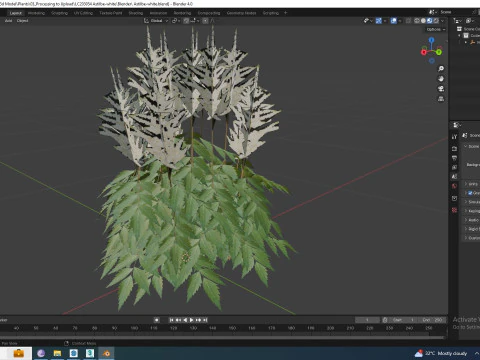Select material preview shading
The height and width of the screenshot is (360, 480).
(429, 21)
